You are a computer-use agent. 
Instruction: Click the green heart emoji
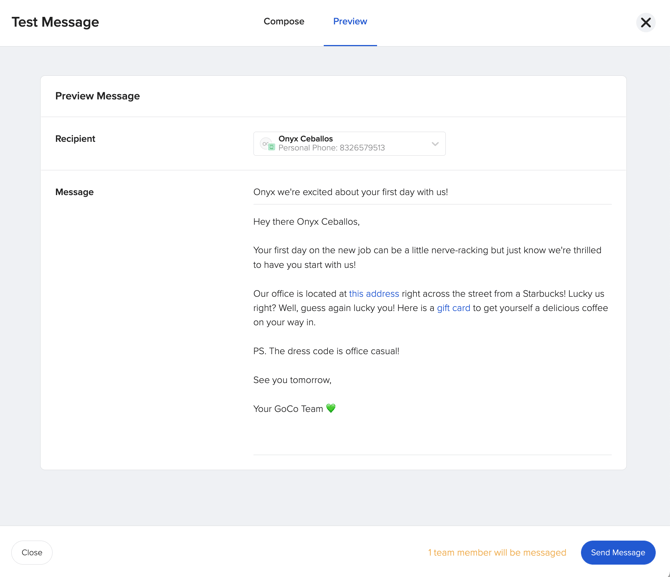pyautogui.click(x=331, y=408)
